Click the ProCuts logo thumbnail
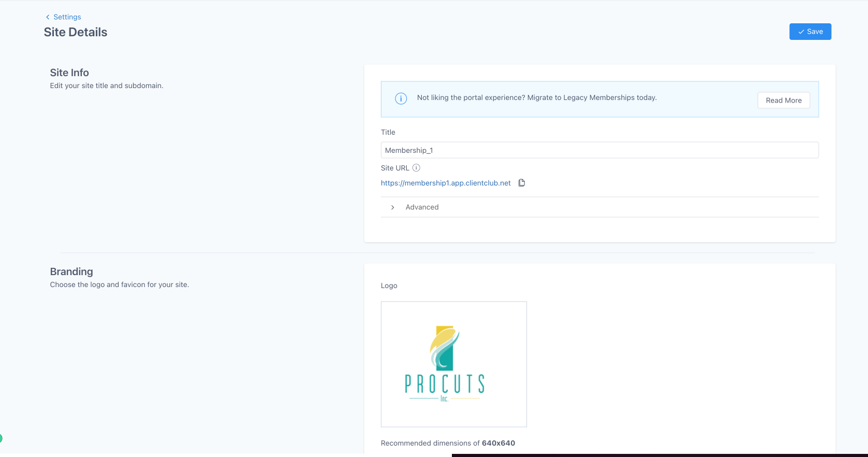This screenshot has height=457, width=868. point(453,364)
